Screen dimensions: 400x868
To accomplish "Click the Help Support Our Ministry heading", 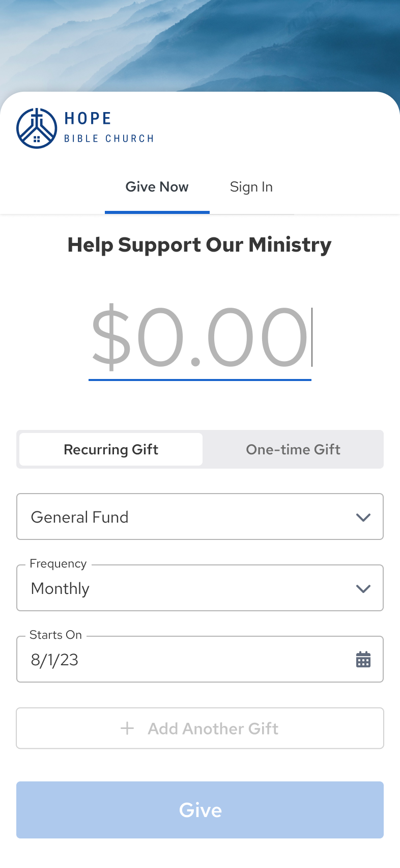I will point(199,245).
